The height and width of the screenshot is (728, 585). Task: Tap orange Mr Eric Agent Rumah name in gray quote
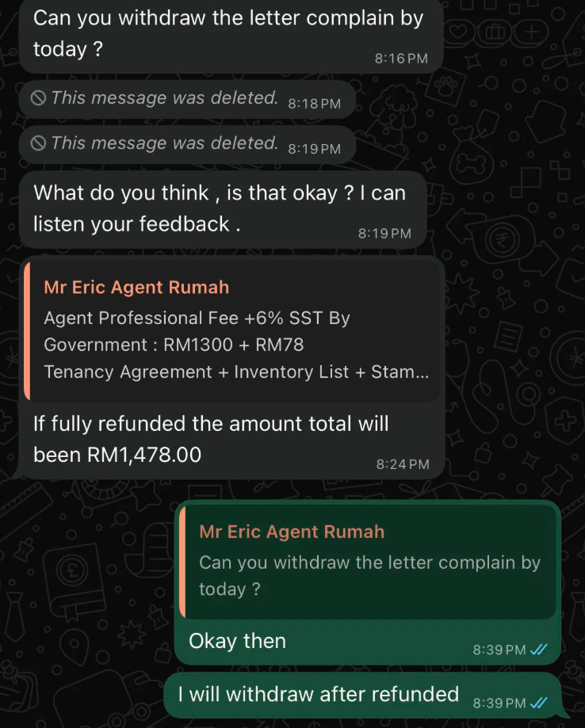pos(136,288)
